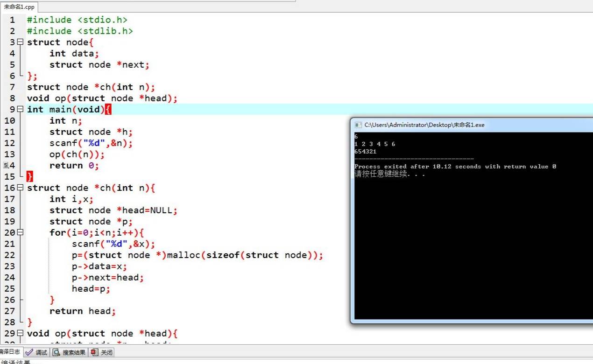The width and height of the screenshot is (593, 364).
Task: Click the "return 0;" statement
Action: pyautogui.click(x=74, y=165)
